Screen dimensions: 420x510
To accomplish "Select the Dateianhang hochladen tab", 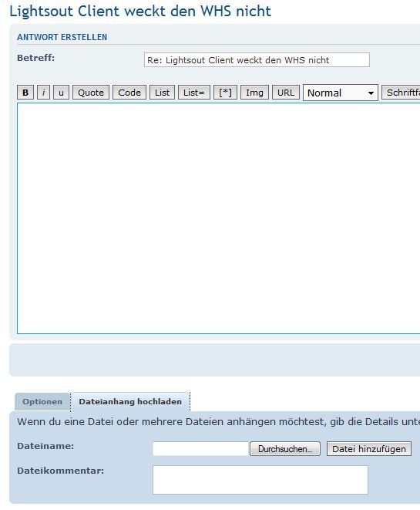I will point(130,402).
